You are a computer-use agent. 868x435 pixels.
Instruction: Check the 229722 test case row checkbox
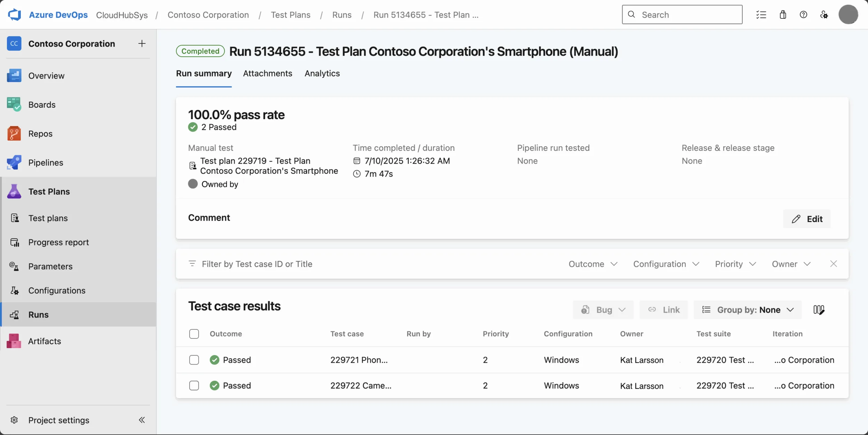coord(194,386)
